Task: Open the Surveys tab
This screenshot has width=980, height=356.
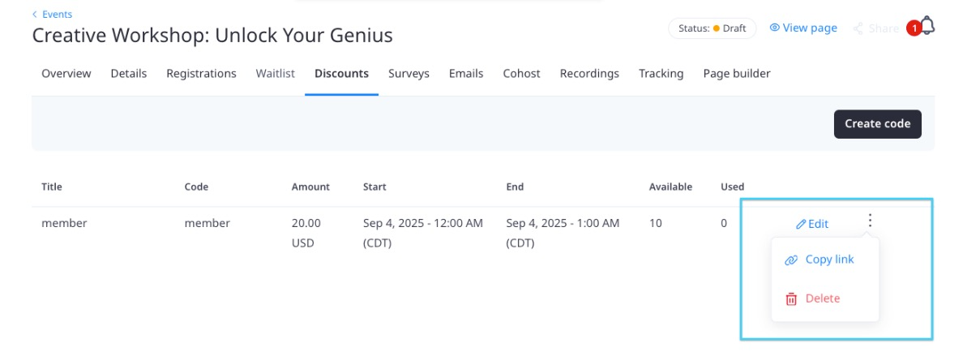Action: pyautogui.click(x=409, y=74)
